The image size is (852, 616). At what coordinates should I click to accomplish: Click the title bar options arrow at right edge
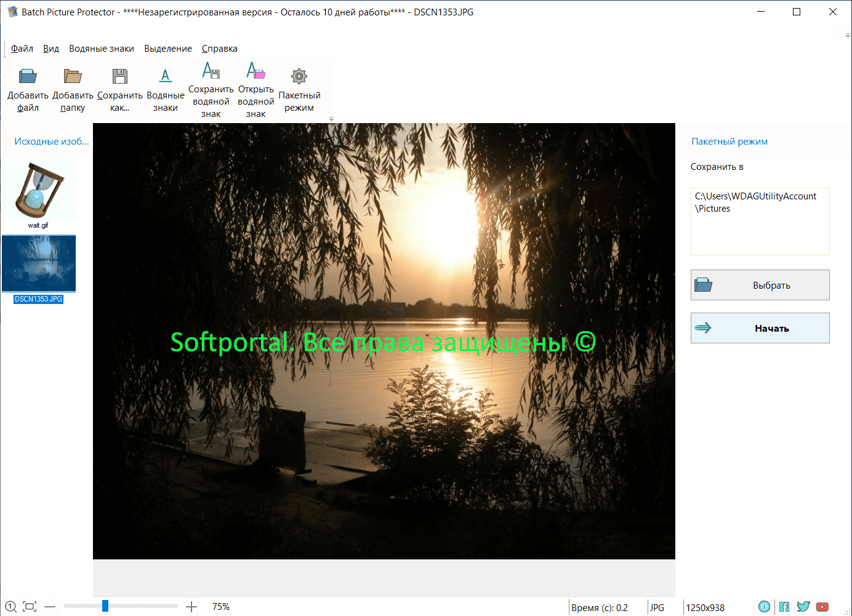tap(848, 36)
